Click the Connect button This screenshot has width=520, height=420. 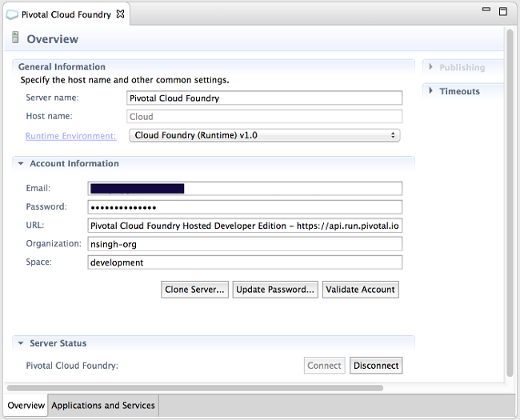point(324,366)
